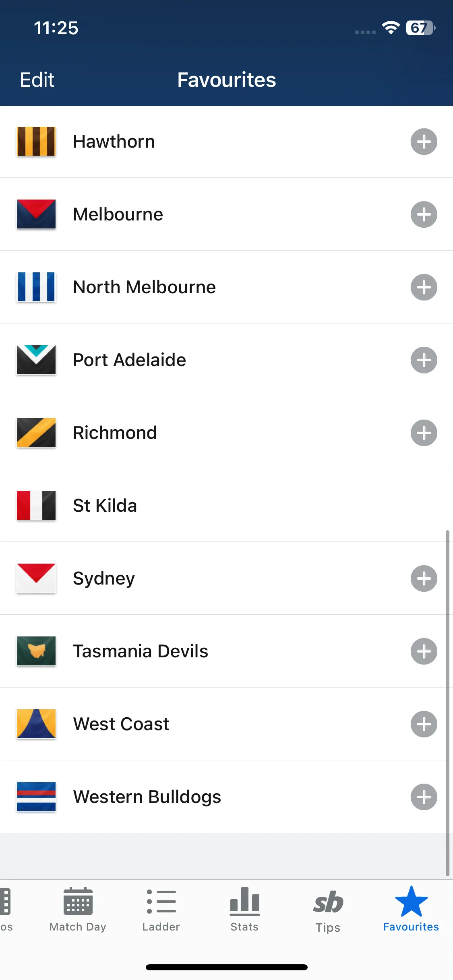Add North Melbourne using its plus icon

(424, 287)
